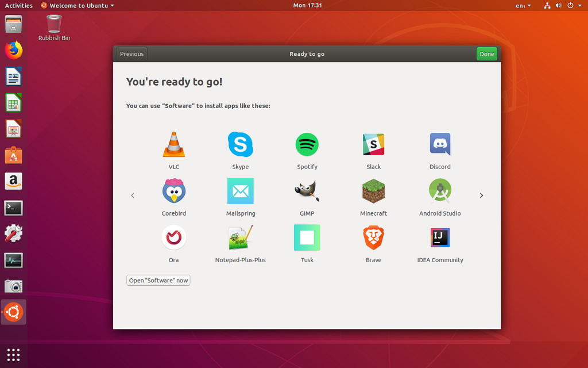
Task: Click the IDEA Community label text
Action: point(440,260)
